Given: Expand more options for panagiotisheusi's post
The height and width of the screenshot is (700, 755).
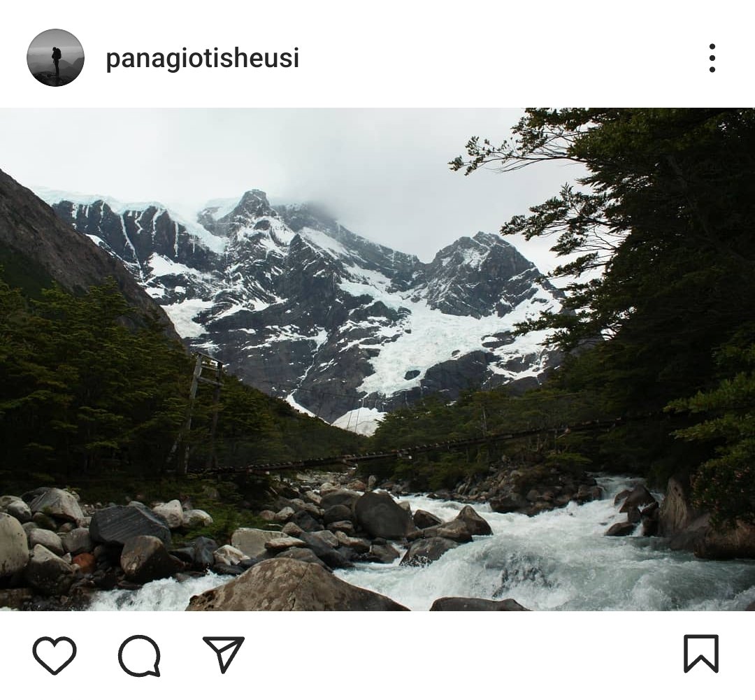Looking at the screenshot, I should [712, 58].
